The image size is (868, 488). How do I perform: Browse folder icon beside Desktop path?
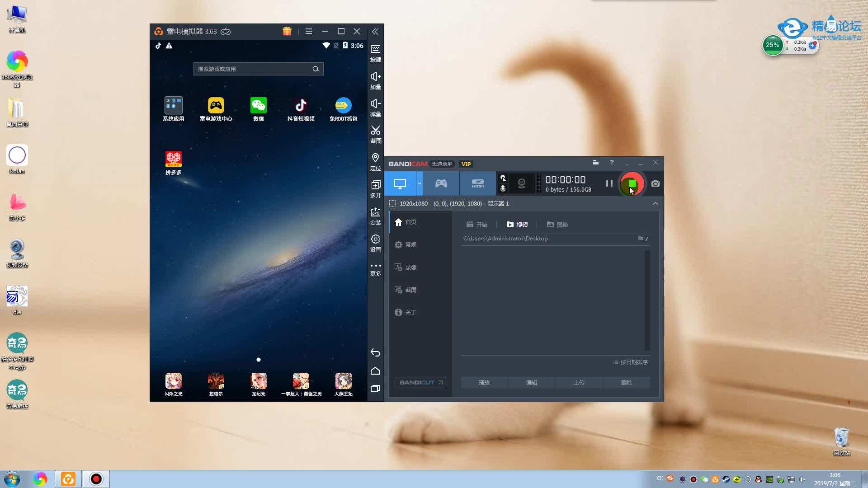coord(641,238)
